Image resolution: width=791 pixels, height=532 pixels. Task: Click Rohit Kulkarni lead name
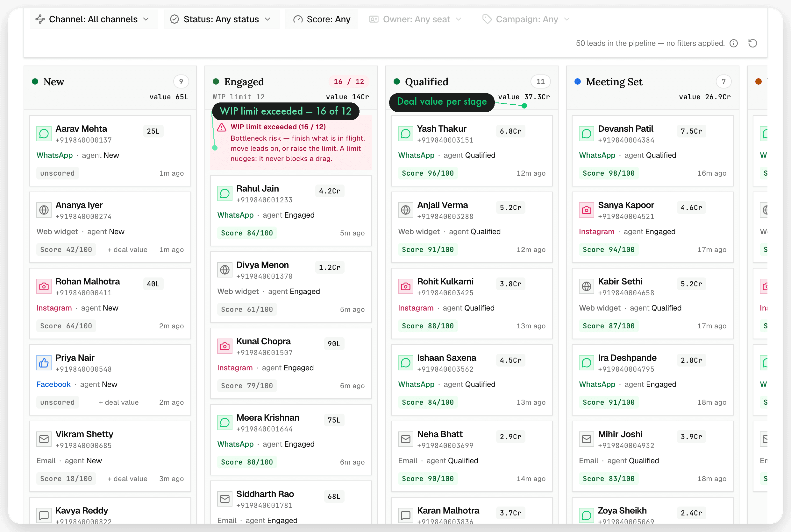pyautogui.click(x=445, y=282)
